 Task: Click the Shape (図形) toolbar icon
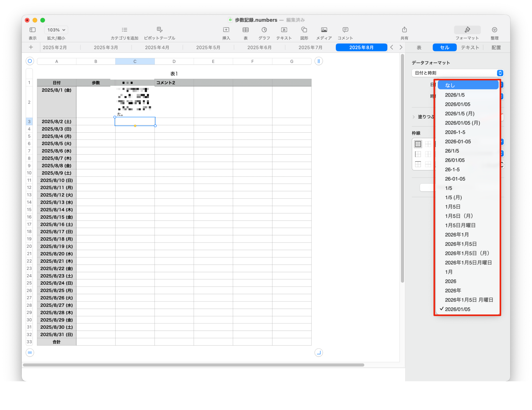click(x=304, y=30)
